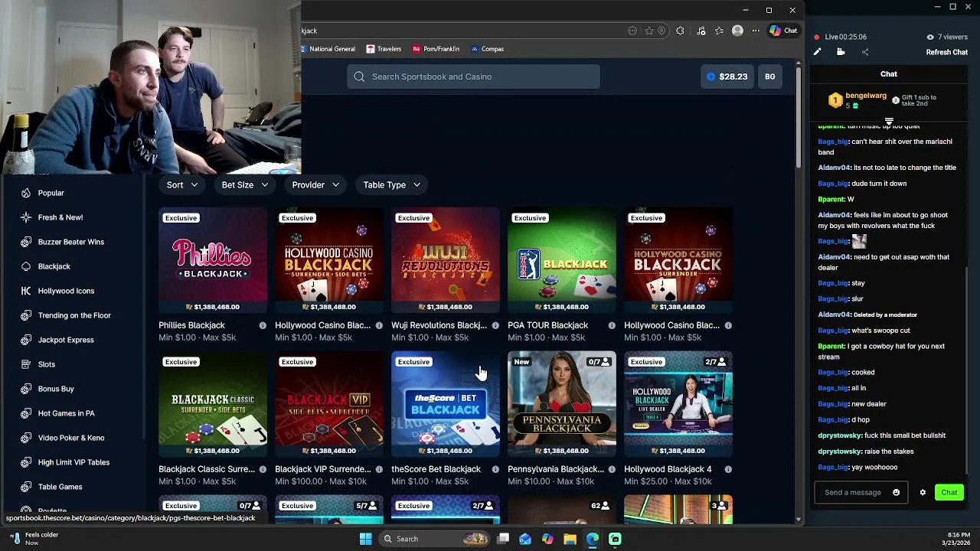
Task: Click the share icon in stream panel
Action: 865,52
